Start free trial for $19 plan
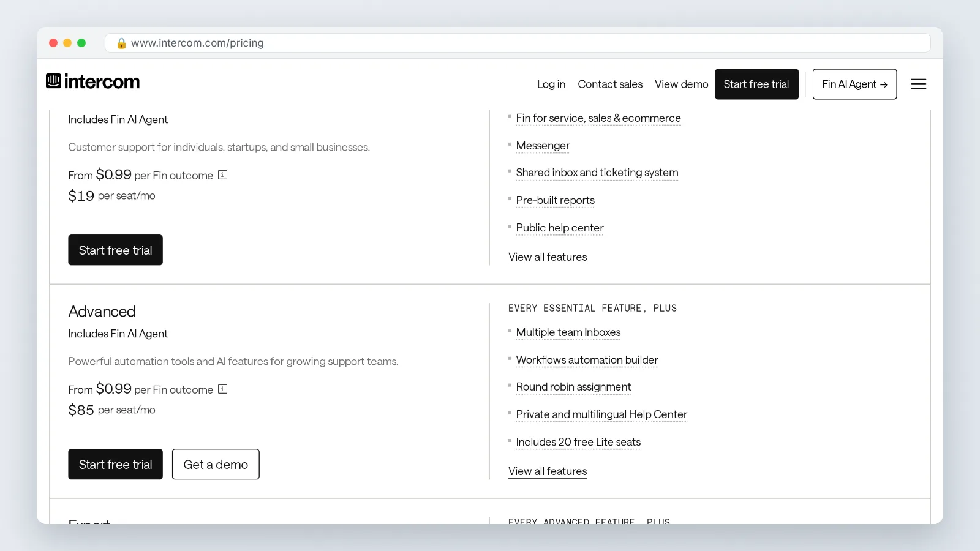Image resolution: width=980 pixels, height=551 pixels. pos(115,250)
